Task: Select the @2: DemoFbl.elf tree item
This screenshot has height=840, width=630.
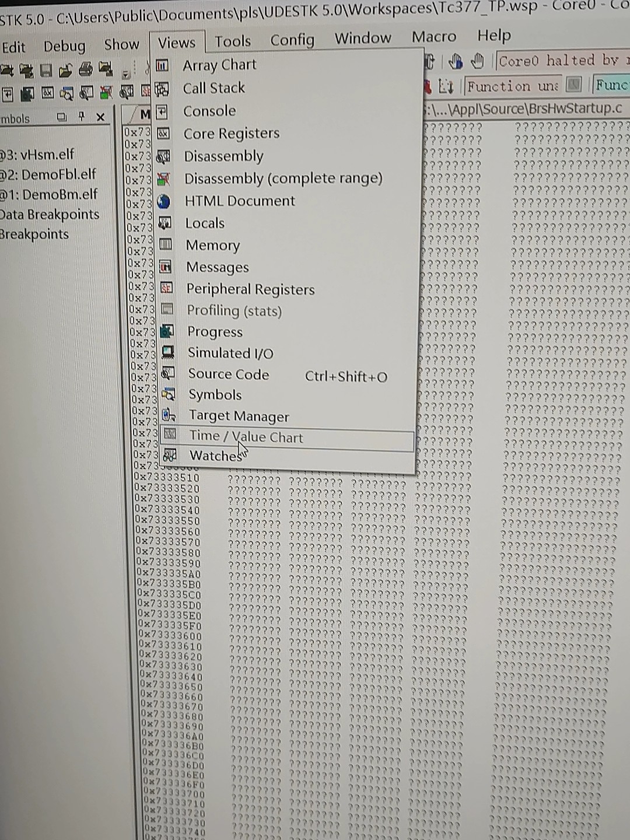Action: [x=48, y=174]
